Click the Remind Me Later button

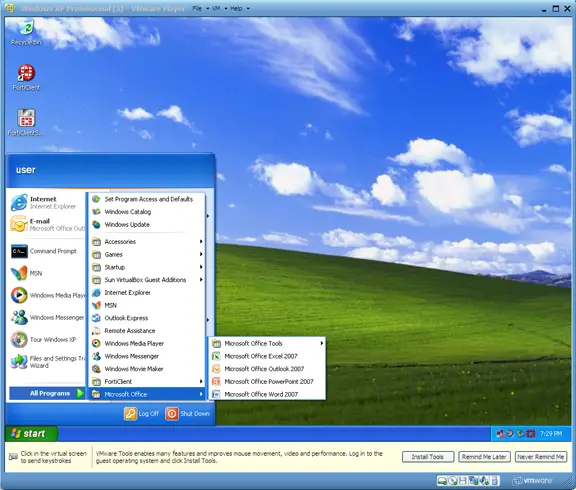pos(484,457)
